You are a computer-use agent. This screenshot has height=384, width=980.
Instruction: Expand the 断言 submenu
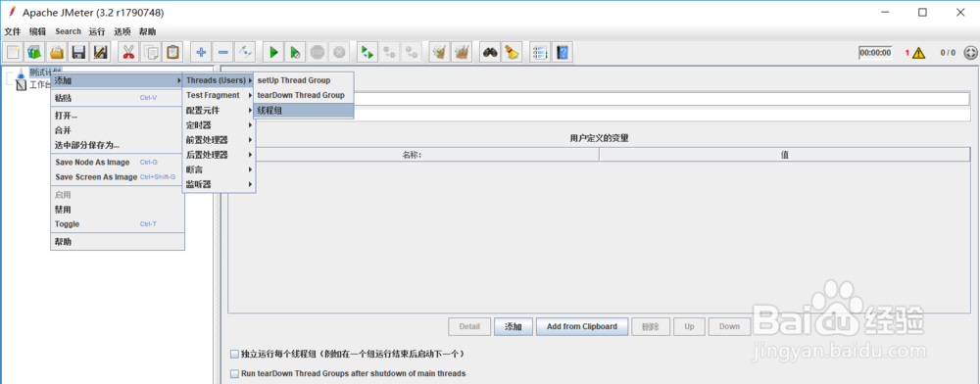pos(218,169)
